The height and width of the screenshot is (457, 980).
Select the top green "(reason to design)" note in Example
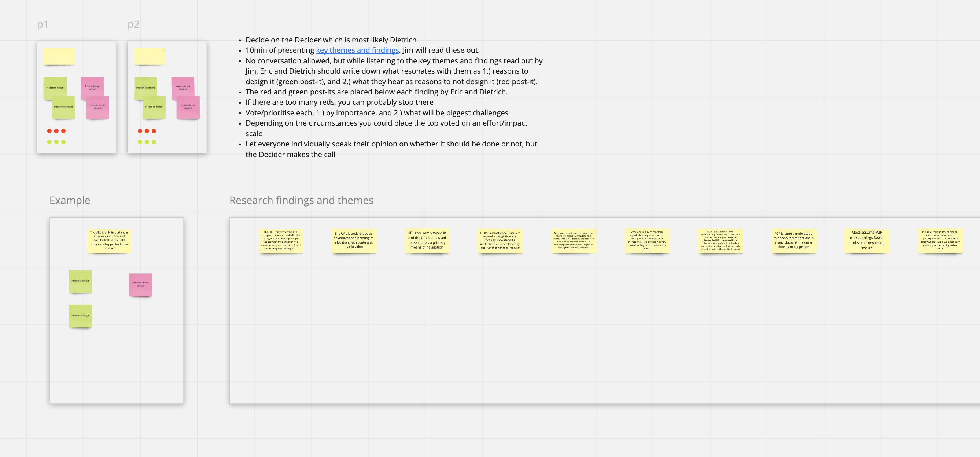(x=80, y=281)
